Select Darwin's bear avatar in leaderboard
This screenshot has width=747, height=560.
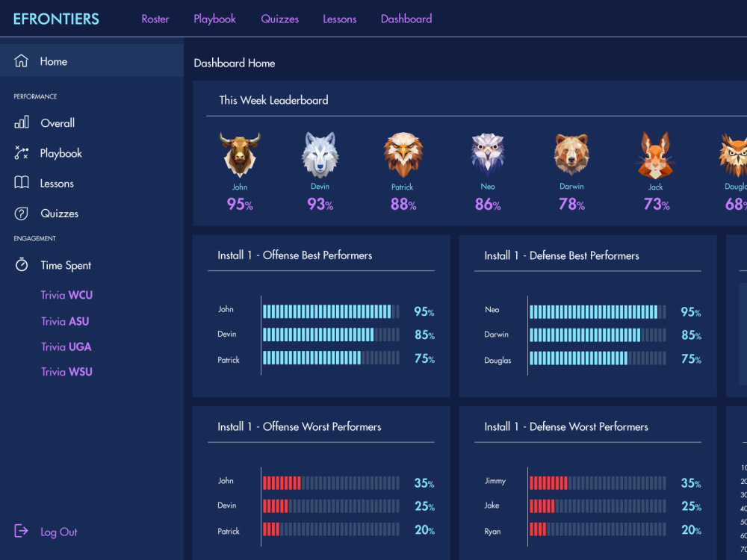(x=571, y=155)
